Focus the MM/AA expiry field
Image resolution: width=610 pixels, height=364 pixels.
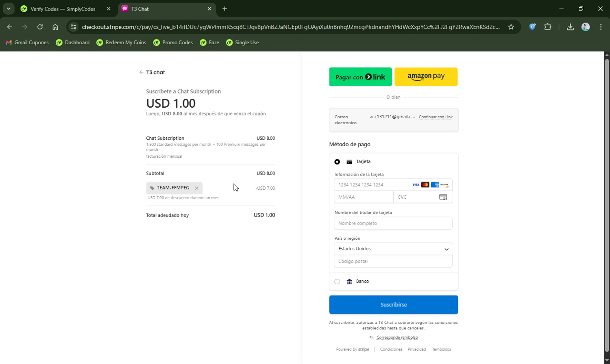click(x=364, y=197)
